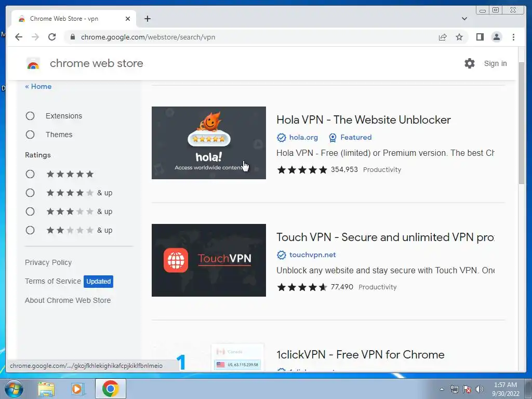Open the browser side panel

pos(480,37)
